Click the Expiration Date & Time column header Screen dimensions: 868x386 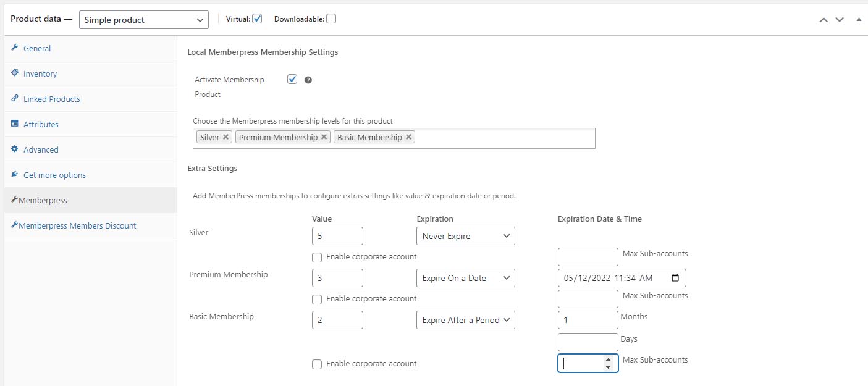600,219
